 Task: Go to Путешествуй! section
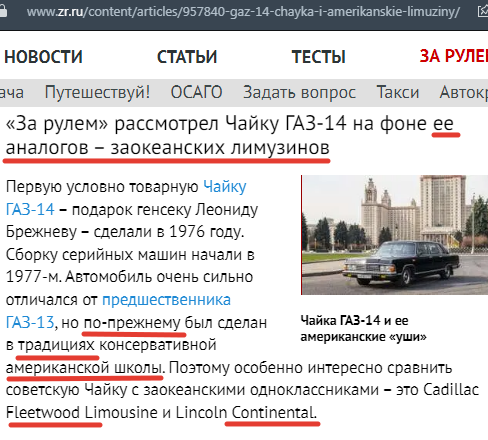click(x=97, y=92)
